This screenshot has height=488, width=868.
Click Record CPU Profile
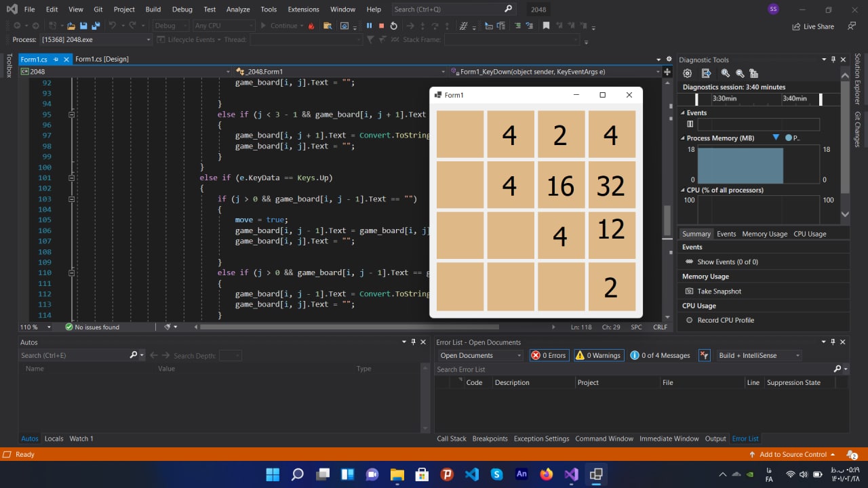(719, 320)
